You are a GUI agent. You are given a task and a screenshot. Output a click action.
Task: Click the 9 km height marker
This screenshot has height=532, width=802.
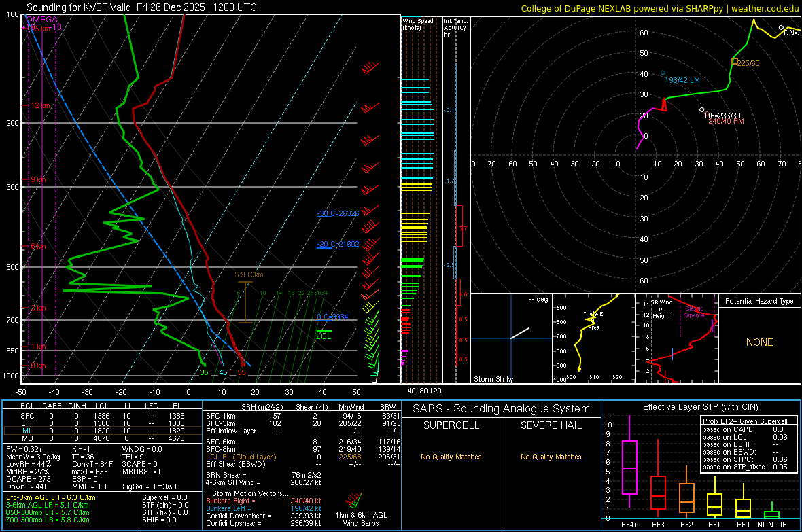click(38, 179)
